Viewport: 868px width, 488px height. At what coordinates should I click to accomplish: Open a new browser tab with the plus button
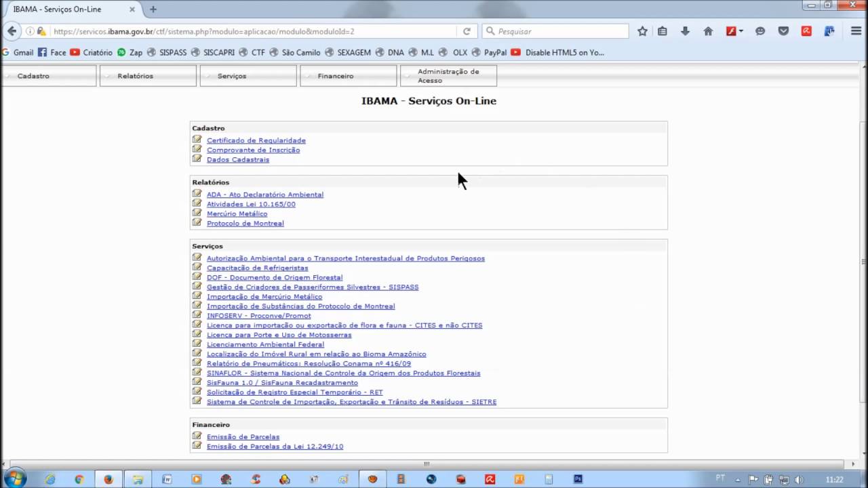point(153,9)
